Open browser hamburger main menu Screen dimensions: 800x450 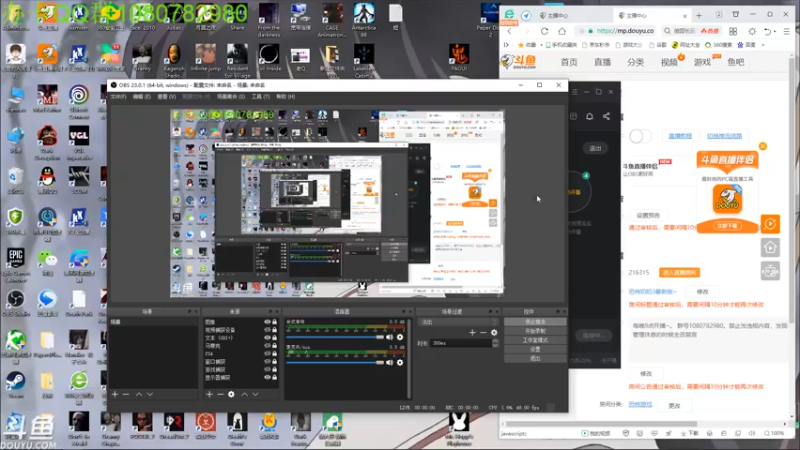coord(787,31)
